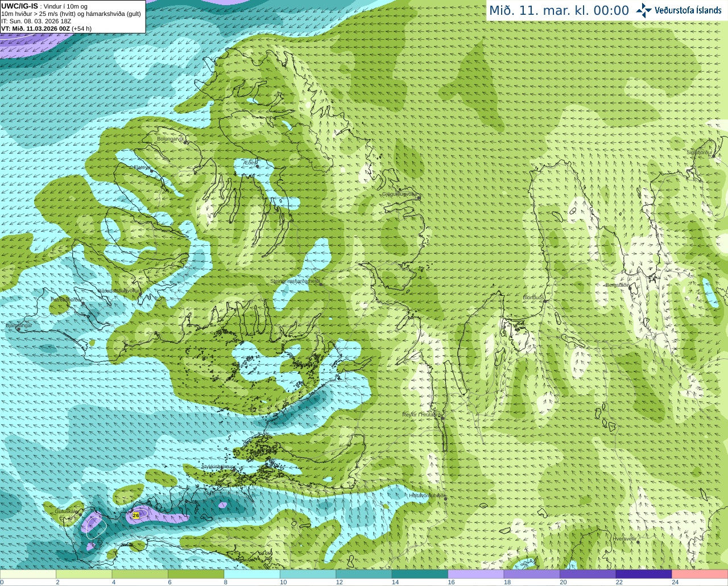
Task: Select the 10–12 m/s turquoise swatch
Action: click(308, 574)
